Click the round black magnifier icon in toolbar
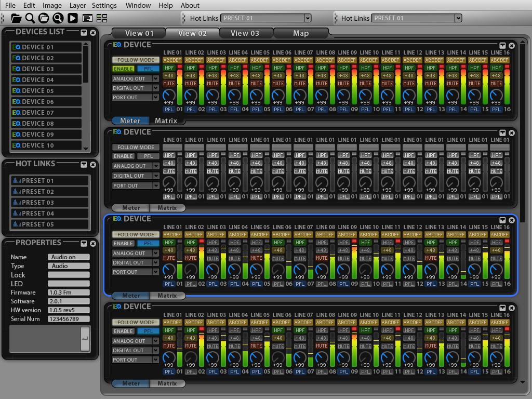The image size is (532, 399). (58, 18)
